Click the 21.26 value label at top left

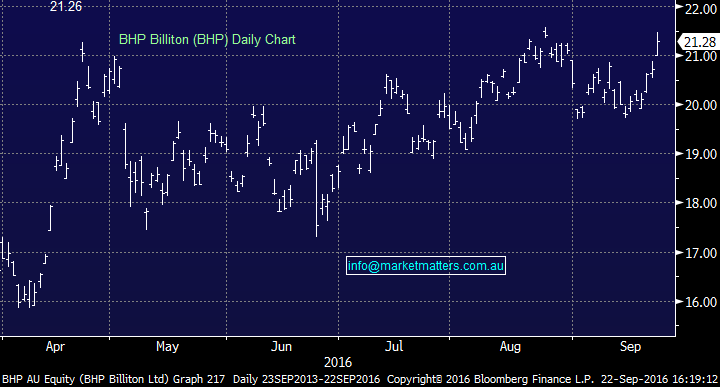click(x=66, y=6)
